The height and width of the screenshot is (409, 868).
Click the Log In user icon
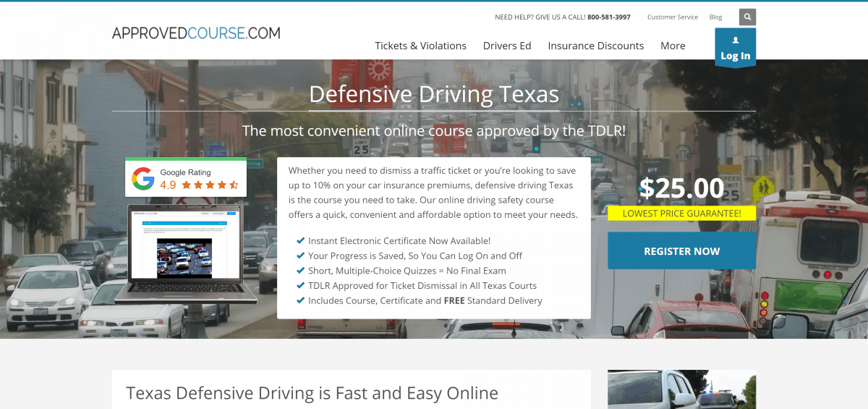click(x=736, y=40)
